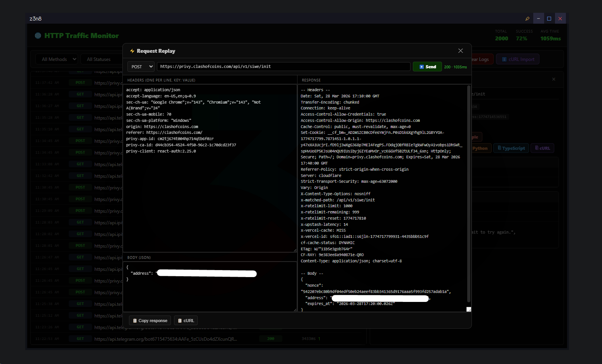Close the Request Replay dialog
The width and height of the screenshot is (602, 364).
[x=461, y=51]
